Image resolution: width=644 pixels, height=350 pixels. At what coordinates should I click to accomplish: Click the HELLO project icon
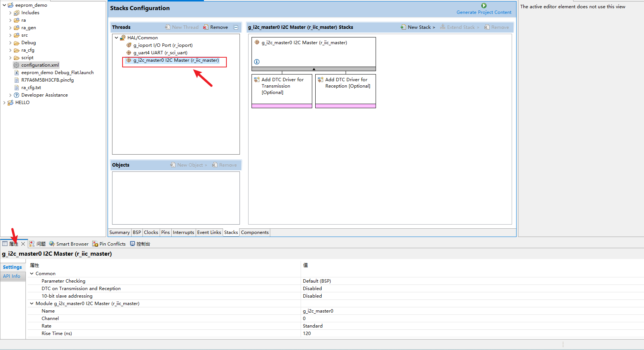[x=10, y=103]
